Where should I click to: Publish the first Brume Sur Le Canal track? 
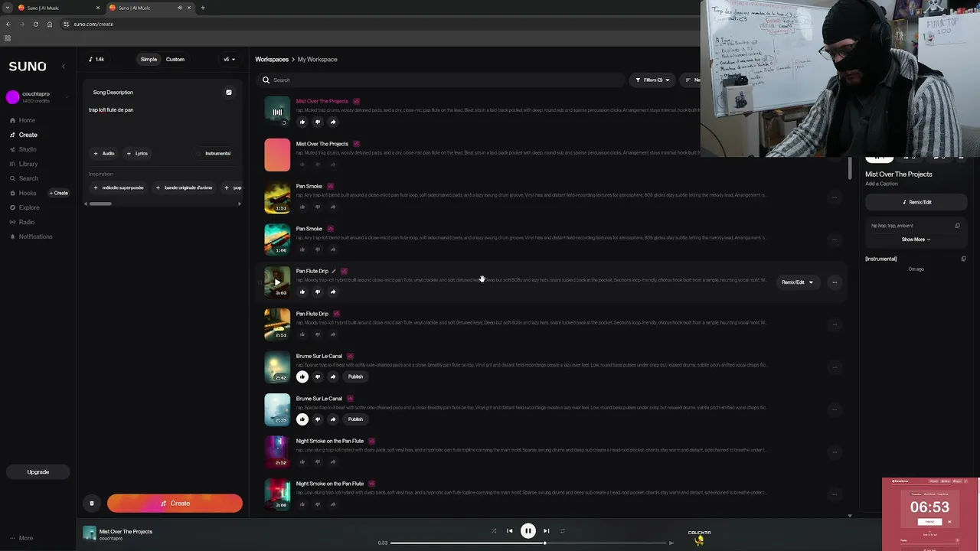click(x=355, y=377)
